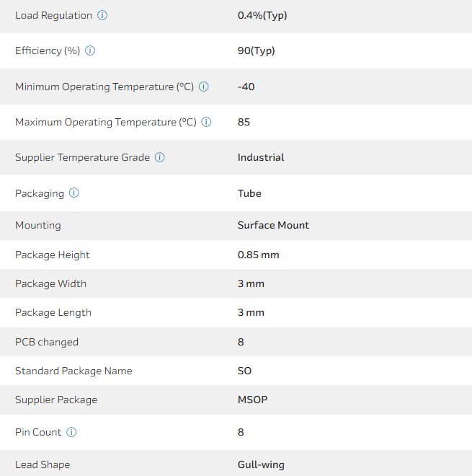
Task: Click the 90(Typ) efficiency value
Action: point(256,51)
